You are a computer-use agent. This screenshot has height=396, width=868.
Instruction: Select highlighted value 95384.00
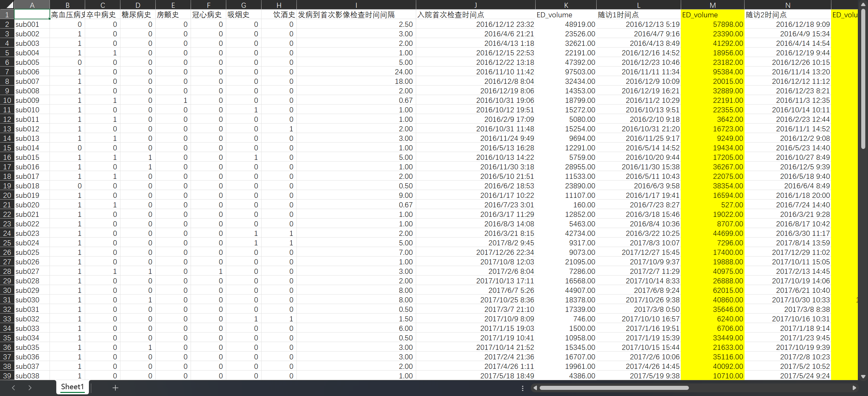pos(713,72)
